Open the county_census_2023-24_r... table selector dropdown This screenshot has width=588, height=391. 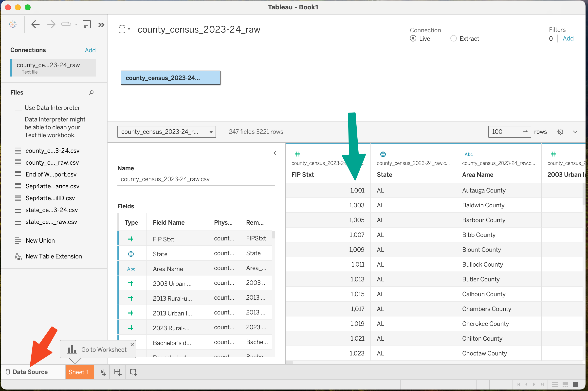tap(166, 132)
